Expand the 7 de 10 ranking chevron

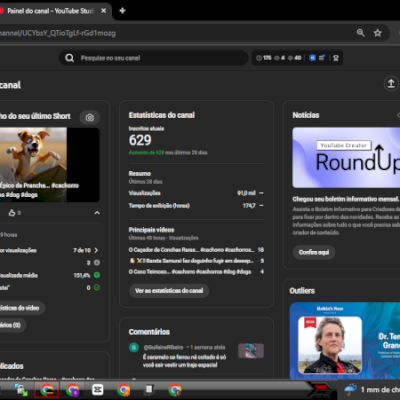tap(96, 250)
